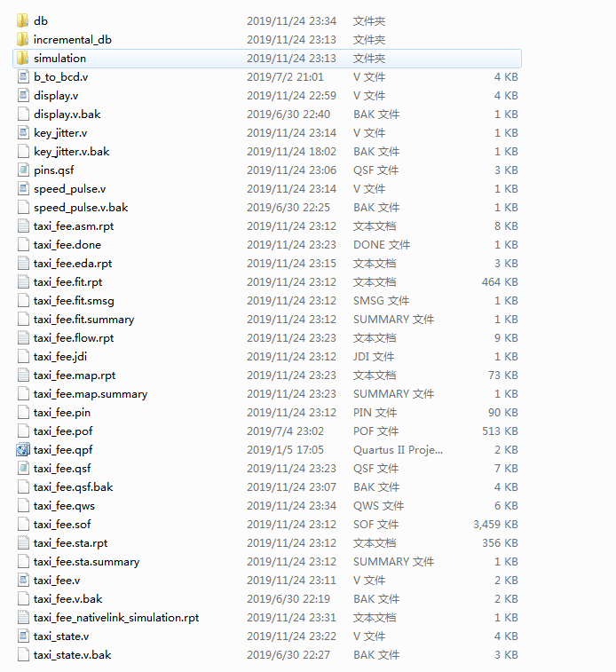Click the 2019/11/24 23:31 date of nativelink report

(x=291, y=617)
